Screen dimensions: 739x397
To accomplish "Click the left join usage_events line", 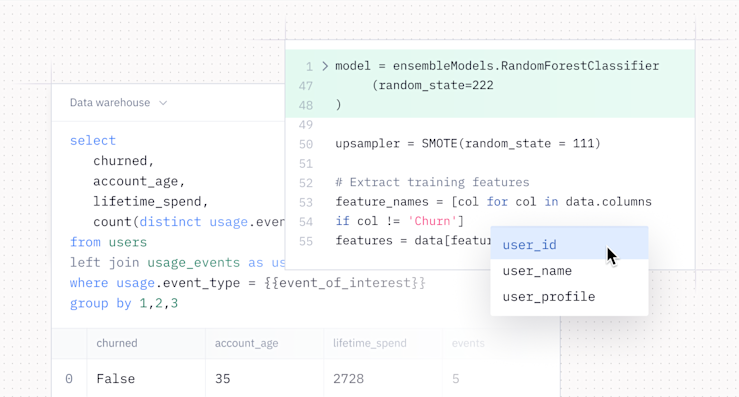I will click(x=178, y=263).
